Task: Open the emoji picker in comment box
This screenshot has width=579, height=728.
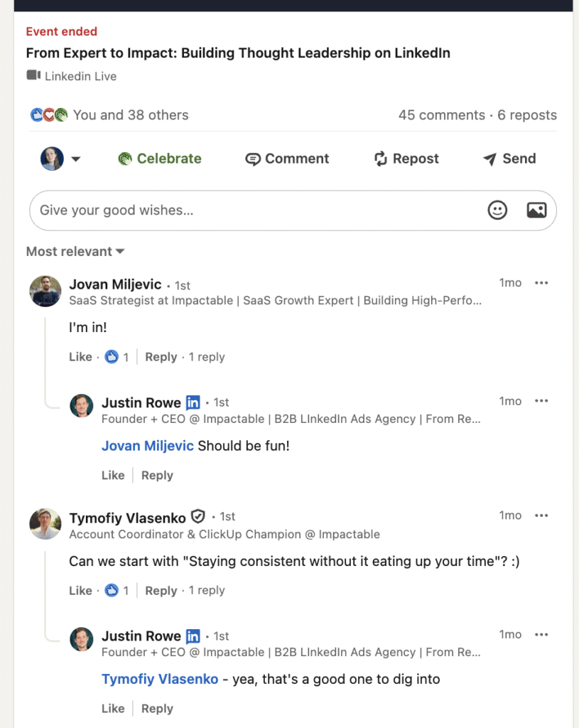Action: tap(497, 210)
